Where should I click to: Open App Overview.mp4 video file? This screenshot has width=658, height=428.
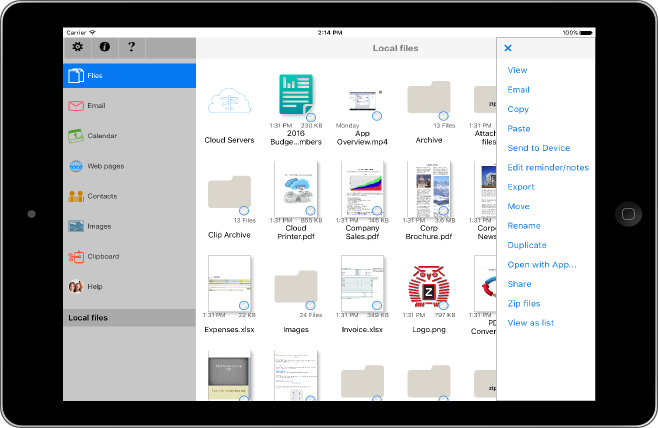click(x=362, y=101)
